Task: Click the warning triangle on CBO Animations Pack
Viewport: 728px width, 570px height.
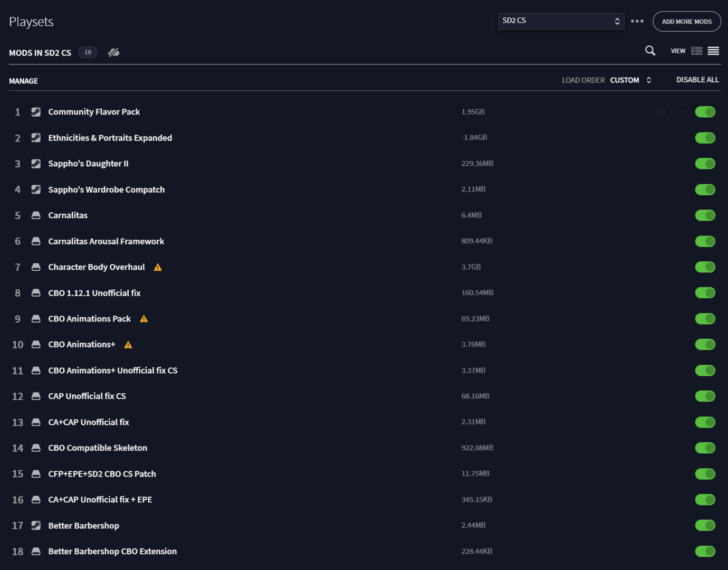Action: click(x=144, y=319)
